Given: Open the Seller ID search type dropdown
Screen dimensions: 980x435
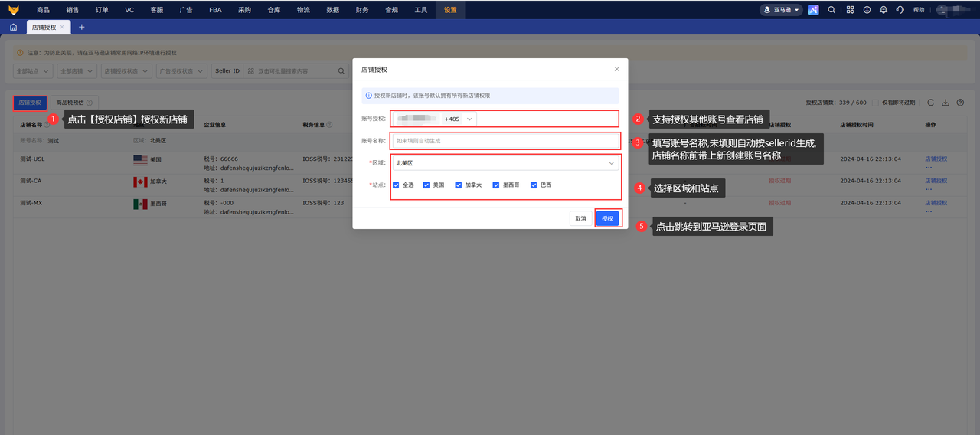Looking at the screenshot, I should 227,71.
